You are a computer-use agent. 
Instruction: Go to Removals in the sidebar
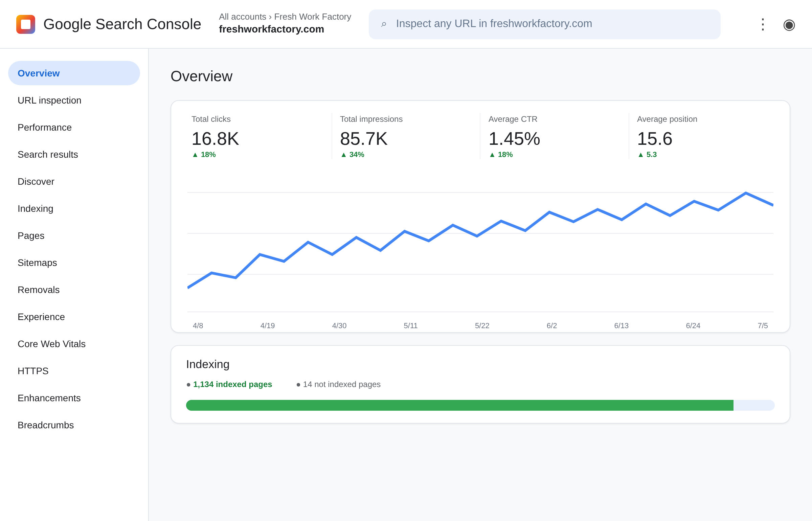click(x=74, y=290)
